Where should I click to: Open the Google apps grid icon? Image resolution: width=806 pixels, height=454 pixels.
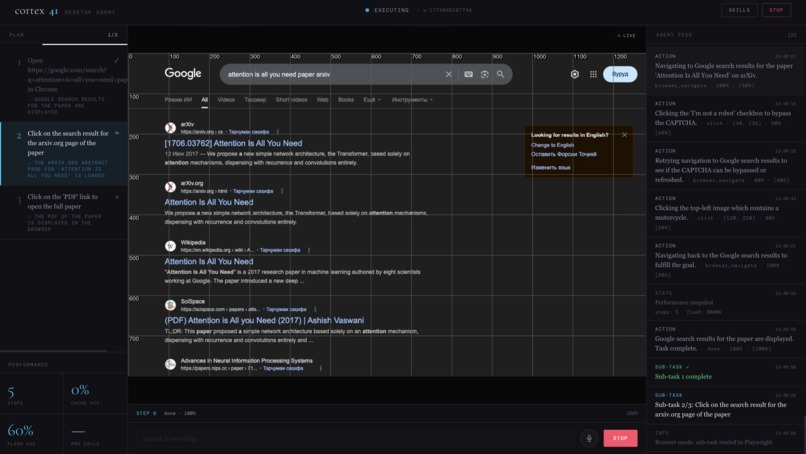click(x=593, y=74)
